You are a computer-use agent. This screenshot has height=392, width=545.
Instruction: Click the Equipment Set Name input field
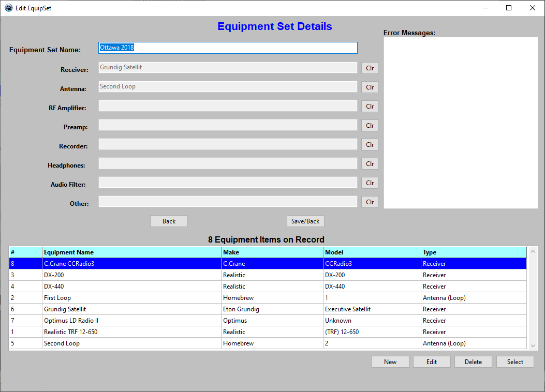click(228, 48)
